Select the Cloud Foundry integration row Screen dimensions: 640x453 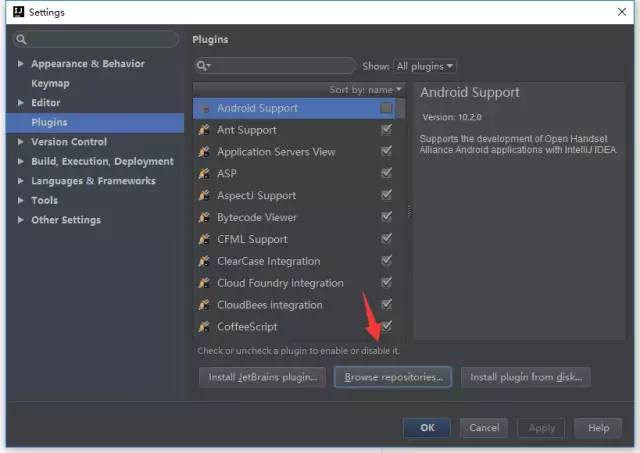(x=294, y=283)
